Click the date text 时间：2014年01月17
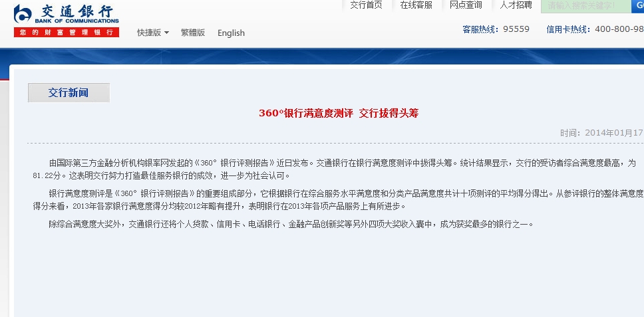This screenshot has width=644, height=317. pos(601,133)
